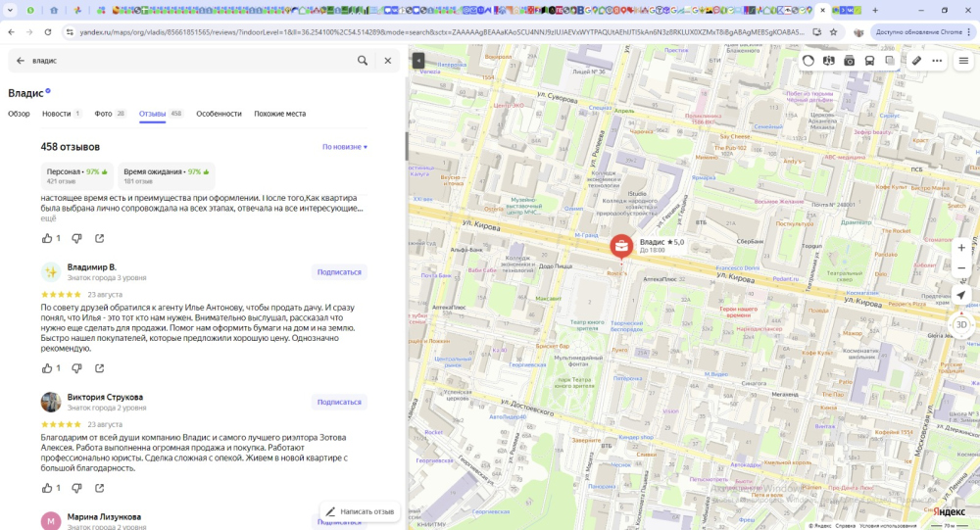Click the Написать отзыв button
The image size is (980, 530).
click(360, 511)
